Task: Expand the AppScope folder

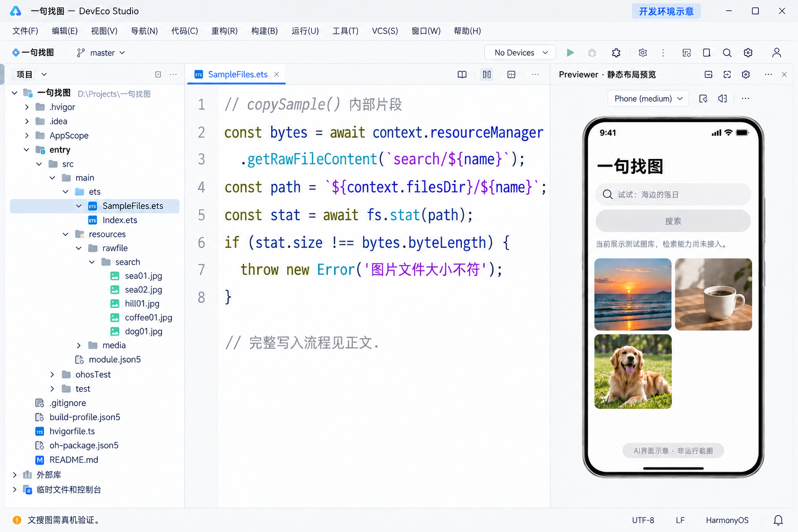Action: pyautogui.click(x=27, y=136)
